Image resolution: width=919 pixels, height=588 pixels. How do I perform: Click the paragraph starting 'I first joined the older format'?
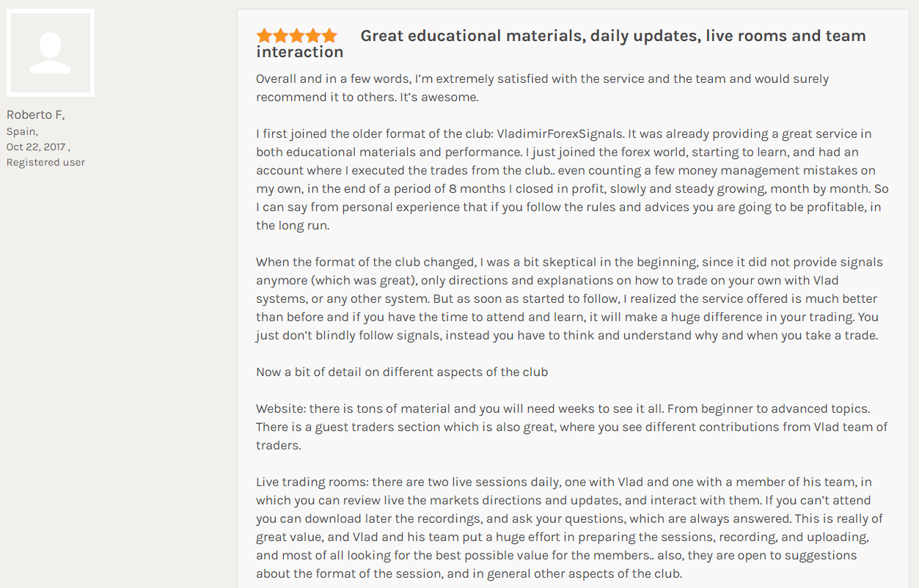pos(572,180)
